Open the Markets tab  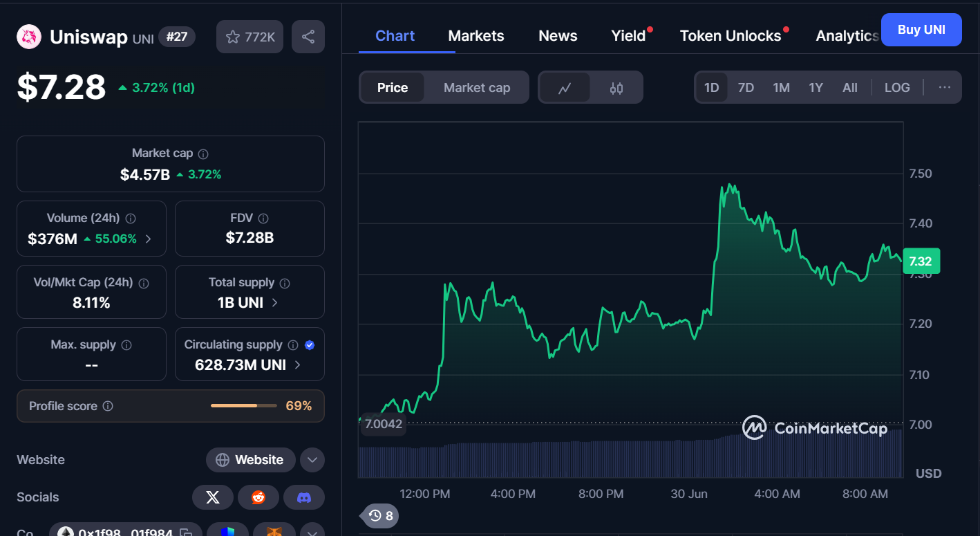(x=476, y=36)
